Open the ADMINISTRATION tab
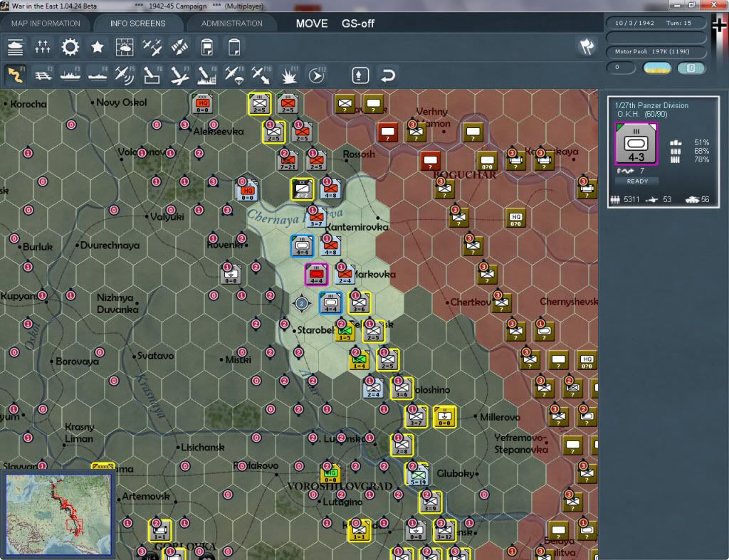Screen dimensions: 729x560 [x=231, y=23]
